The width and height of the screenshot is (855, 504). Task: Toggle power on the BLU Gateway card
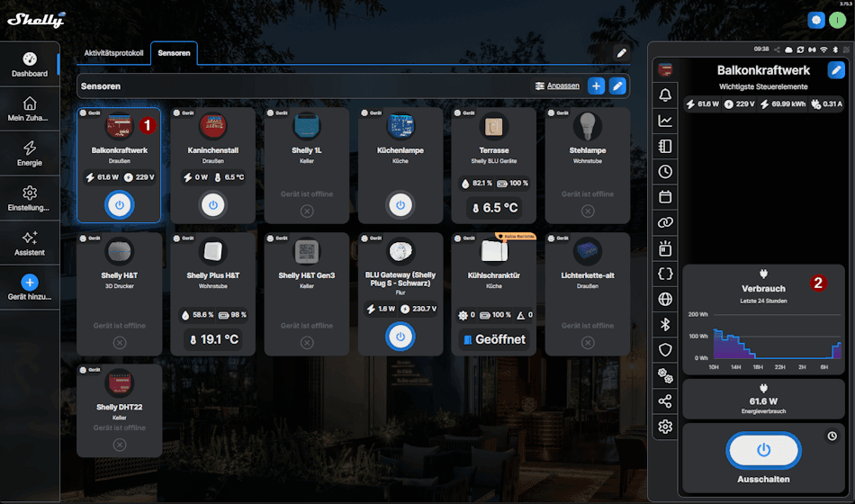(x=400, y=337)
